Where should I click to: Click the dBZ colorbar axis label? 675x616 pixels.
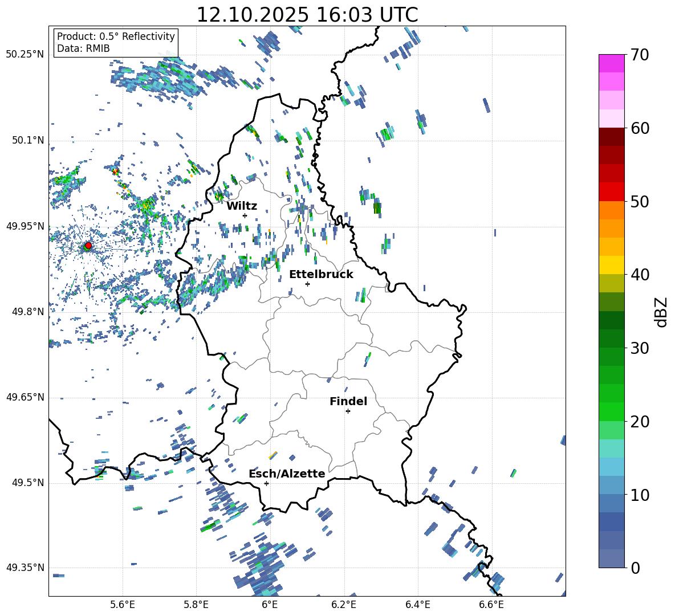click(662, 312)
